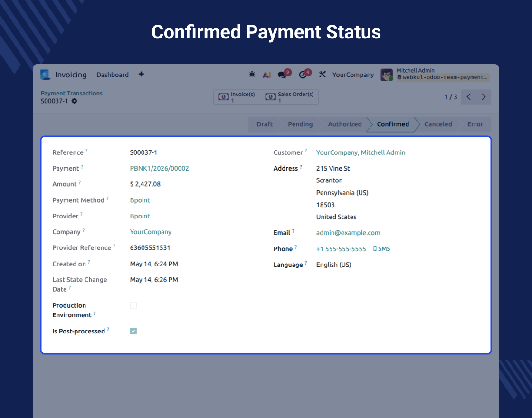
Task: Open the debug bug icon
Action: (252, 74)
